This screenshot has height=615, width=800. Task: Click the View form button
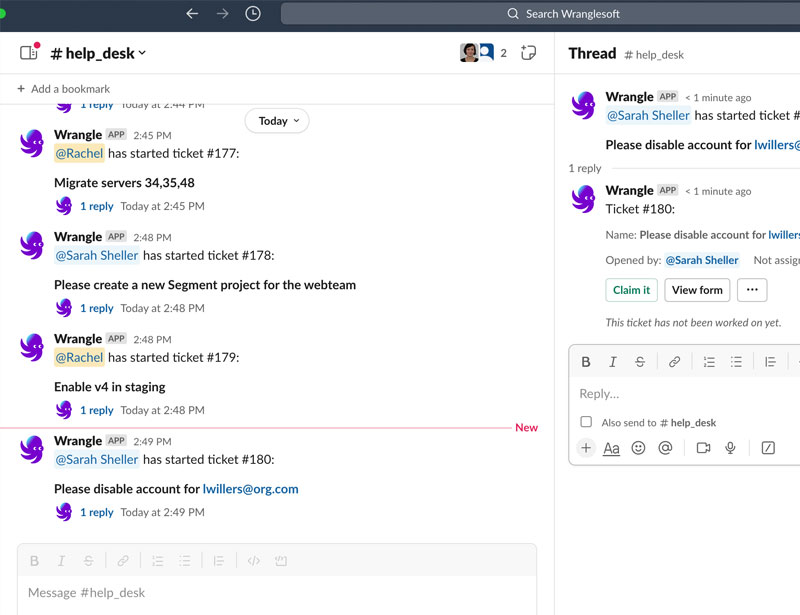click(697, 290)
